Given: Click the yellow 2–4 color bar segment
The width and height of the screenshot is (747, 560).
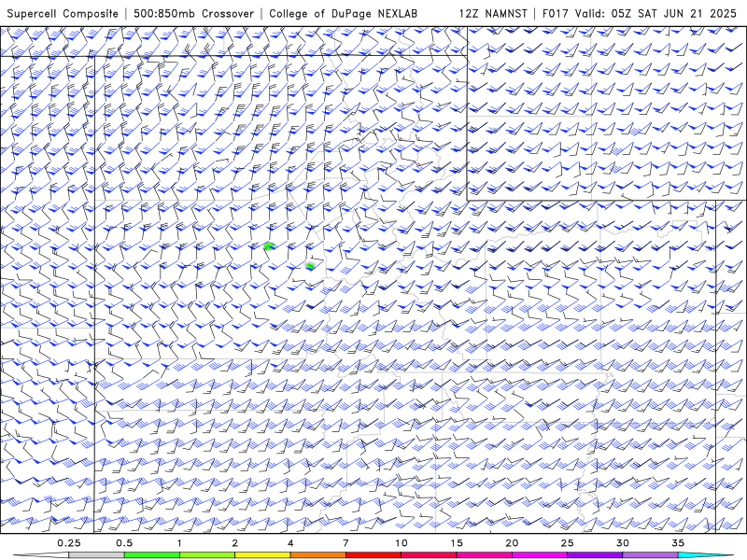Looking at the screenshot, I should tap(262, 555).
